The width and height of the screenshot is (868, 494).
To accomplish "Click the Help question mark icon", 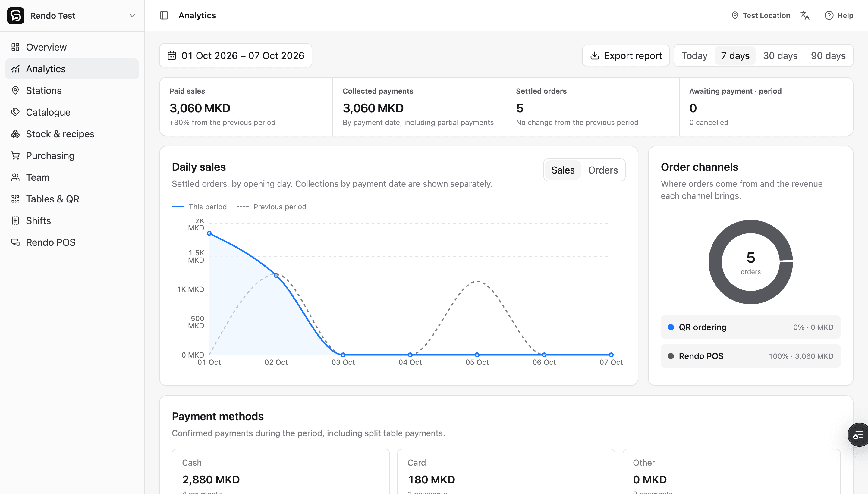I will tap(829, 16).
